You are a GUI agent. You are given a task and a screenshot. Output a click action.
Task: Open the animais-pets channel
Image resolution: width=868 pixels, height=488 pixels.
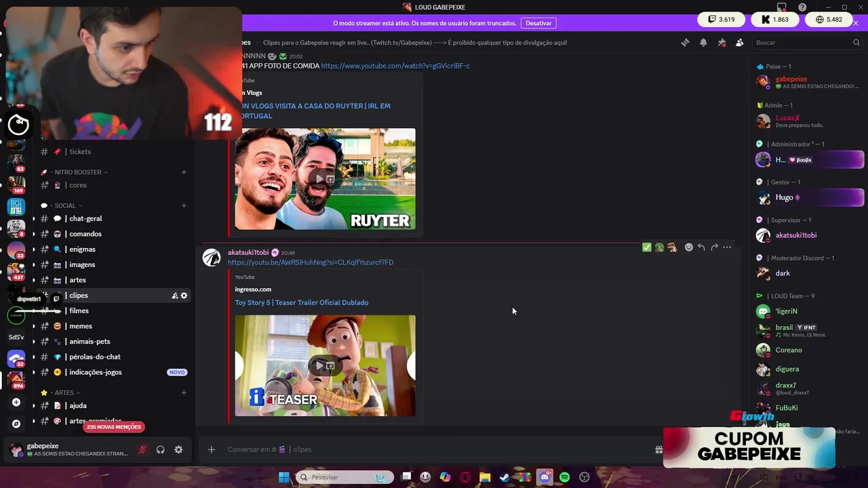point(114,342)
